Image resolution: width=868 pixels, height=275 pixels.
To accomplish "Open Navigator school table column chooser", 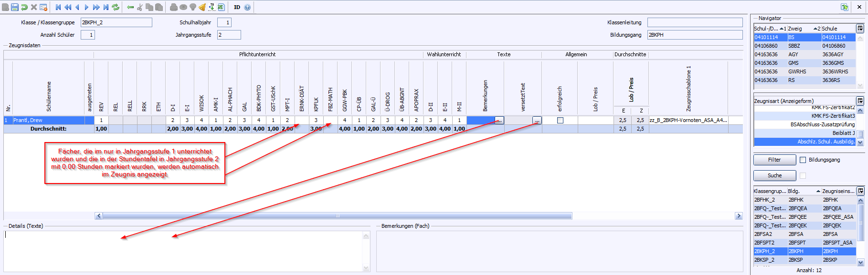I will click(x=860, y=29).
